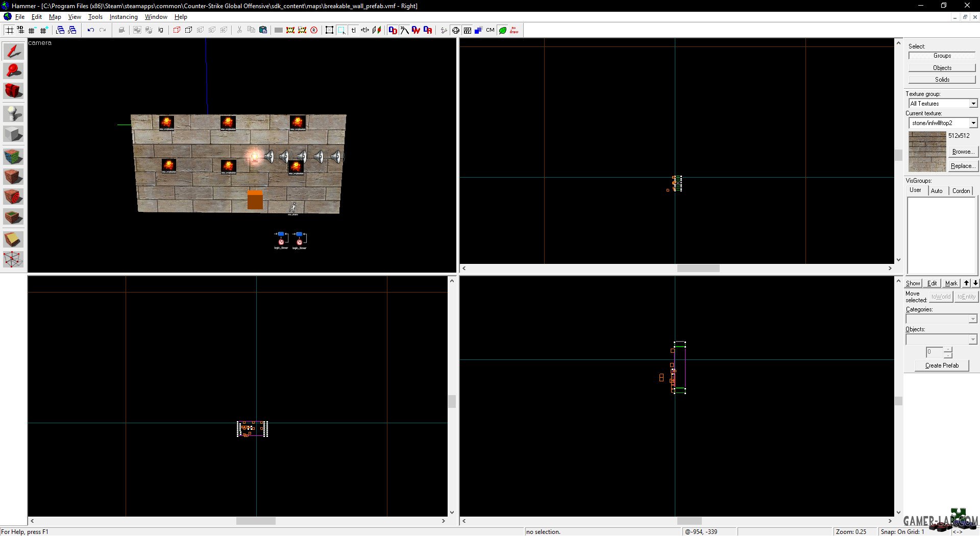Select the Entity tool (light bulb)
980x536 pixels.
[13, 113]
